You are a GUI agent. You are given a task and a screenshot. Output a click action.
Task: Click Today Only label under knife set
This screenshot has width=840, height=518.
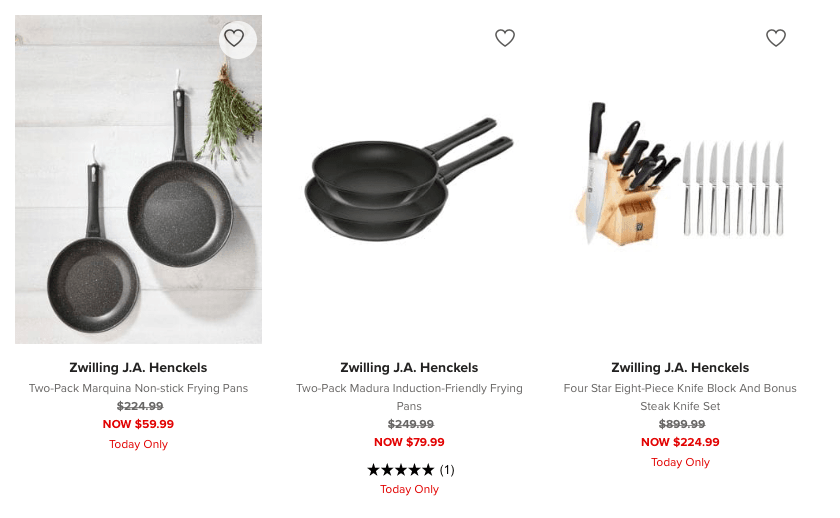pyautogui.click(x=680, y=462)
